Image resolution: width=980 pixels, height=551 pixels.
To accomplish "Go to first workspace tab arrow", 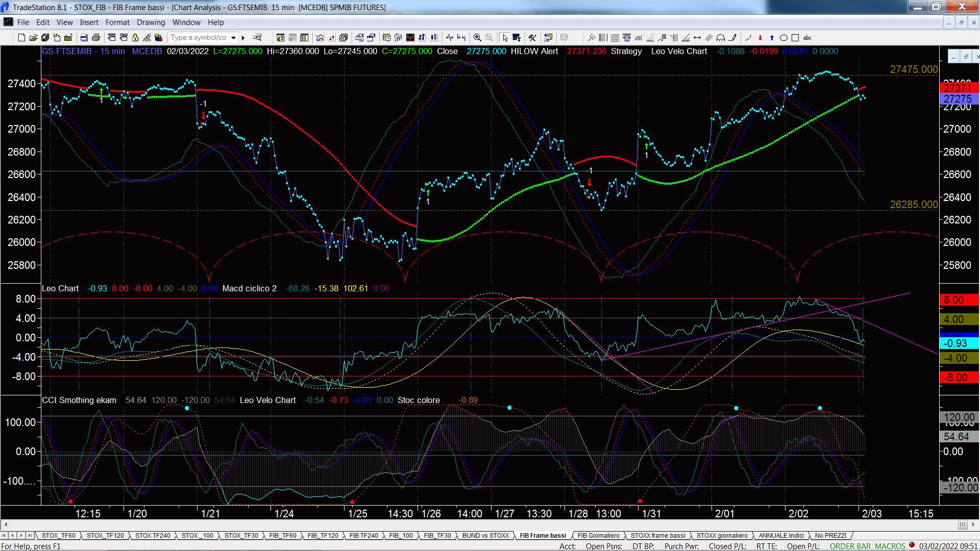I will point(5,536).
